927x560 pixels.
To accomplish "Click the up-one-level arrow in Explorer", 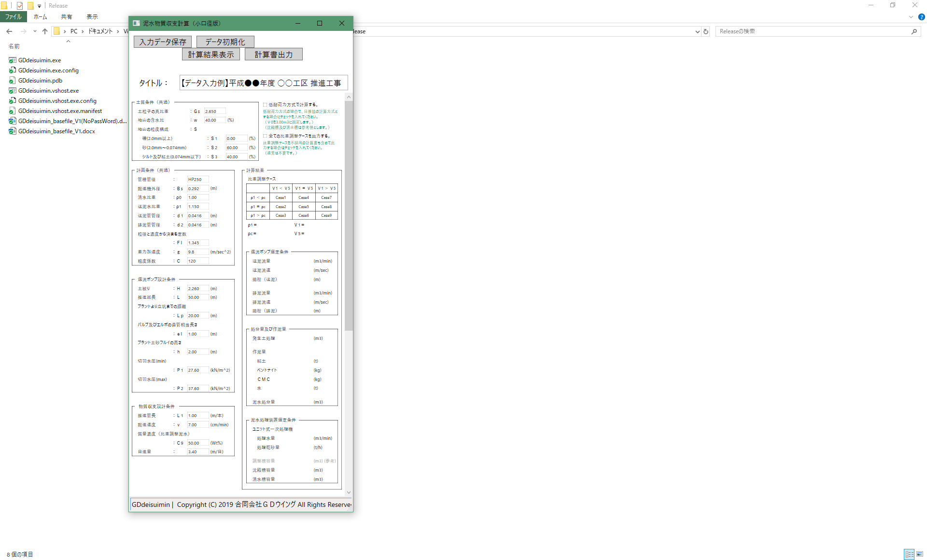I will (x=45, y=31).
